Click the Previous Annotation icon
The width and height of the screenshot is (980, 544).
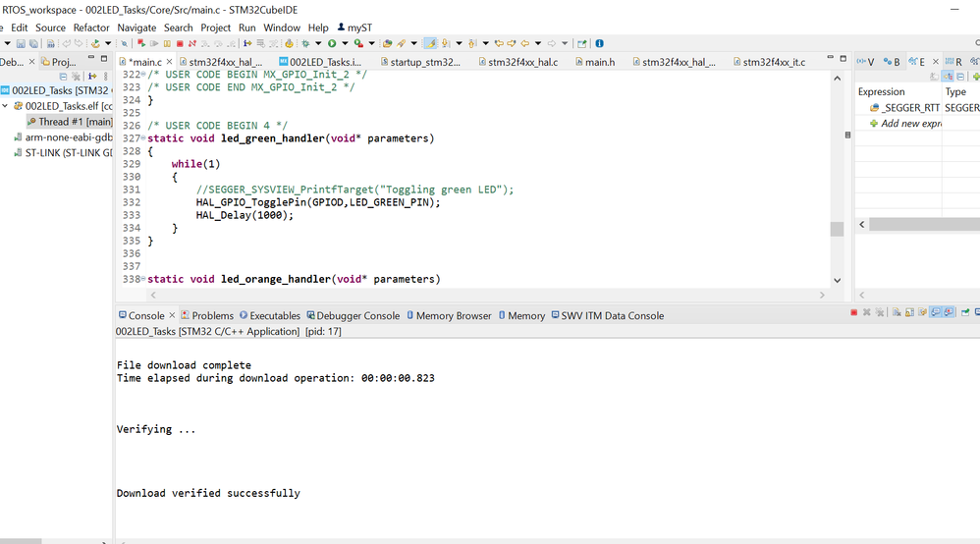471,44
